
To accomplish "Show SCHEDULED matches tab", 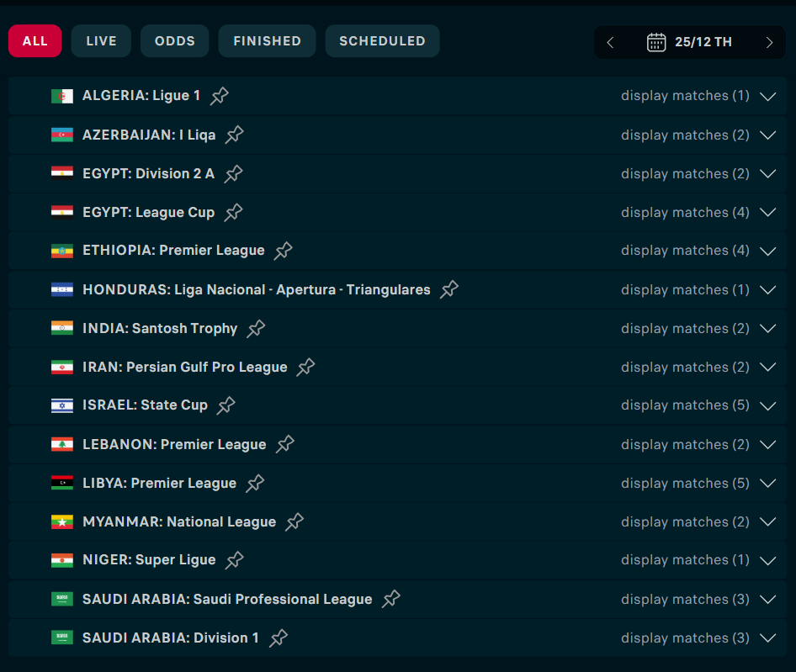I will coord(382,41).
